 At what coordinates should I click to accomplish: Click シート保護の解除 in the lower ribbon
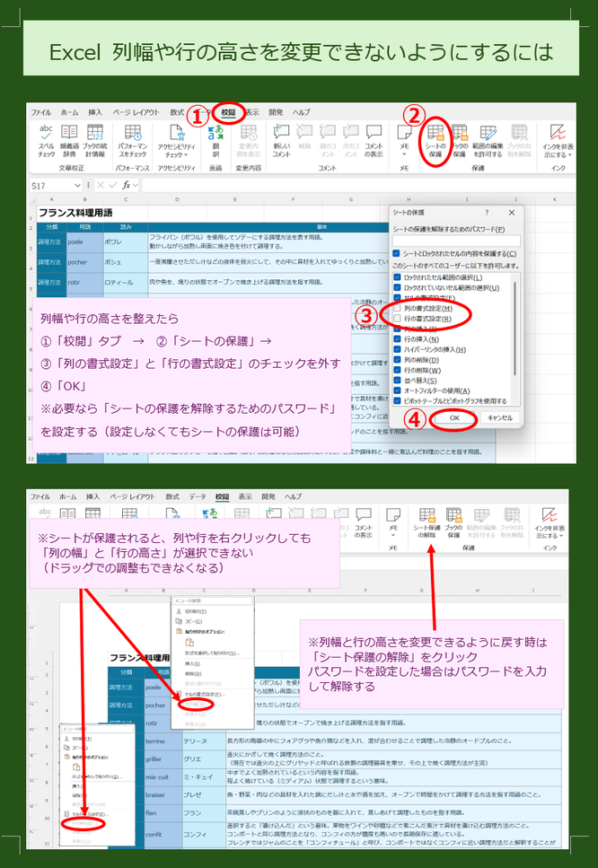tap(427, 522)
